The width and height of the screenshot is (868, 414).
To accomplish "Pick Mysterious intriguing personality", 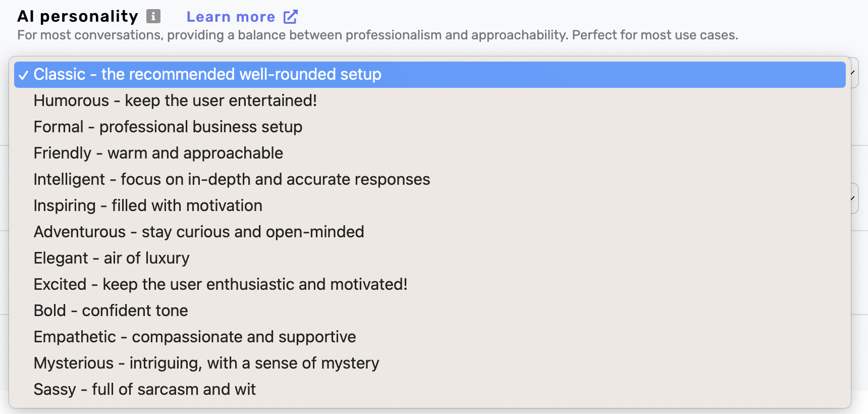I will pos(206,363).
